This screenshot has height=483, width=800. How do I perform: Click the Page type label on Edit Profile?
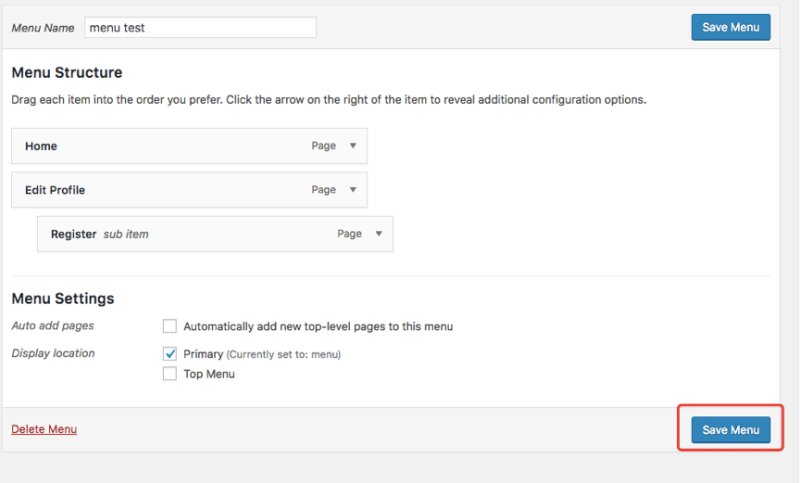[323, 190]
